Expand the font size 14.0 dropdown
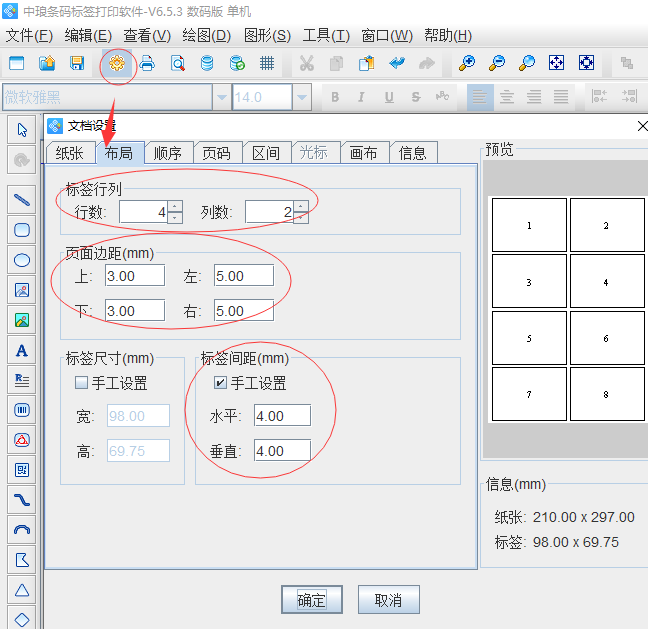The width and height of the screenshot is (648, 629). coord(302,97)
